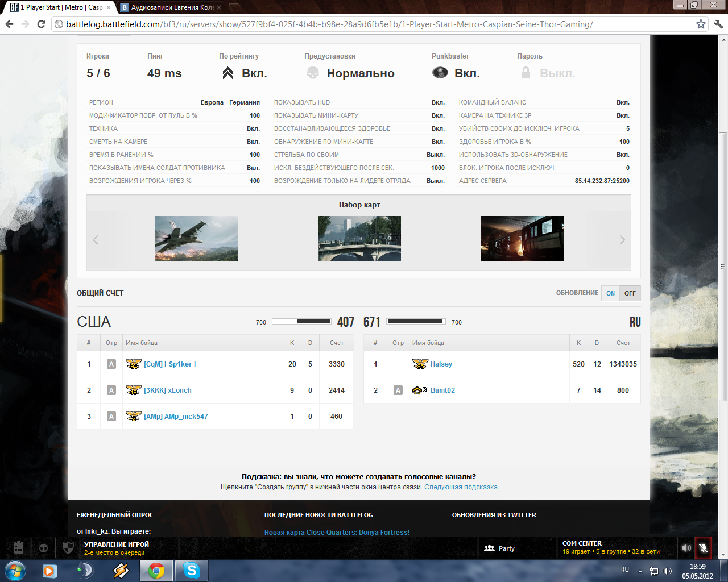Image resolution: width=728 pixels, height=582 pixels.
Task: Open news link Close Quarters: Donya Fortress
Action: pos(337,533)
